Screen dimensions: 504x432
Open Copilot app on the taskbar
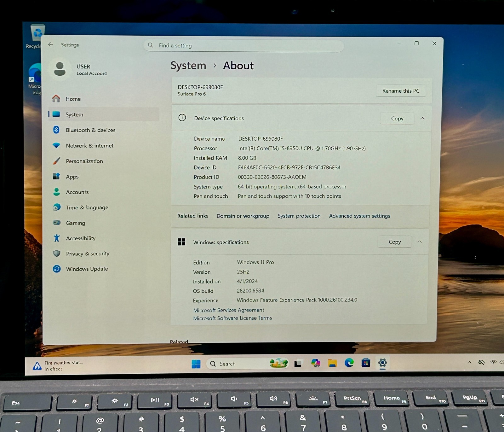(x=316, y=363)
